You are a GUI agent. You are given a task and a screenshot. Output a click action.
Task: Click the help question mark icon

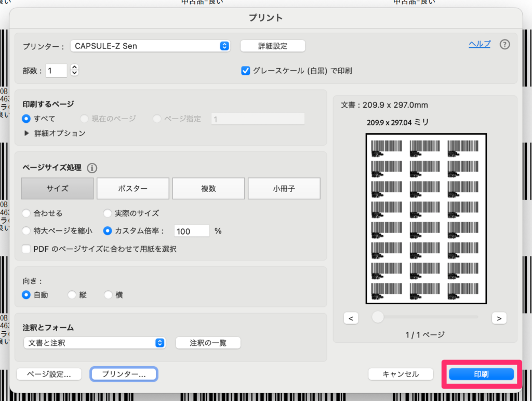[504, 45]
